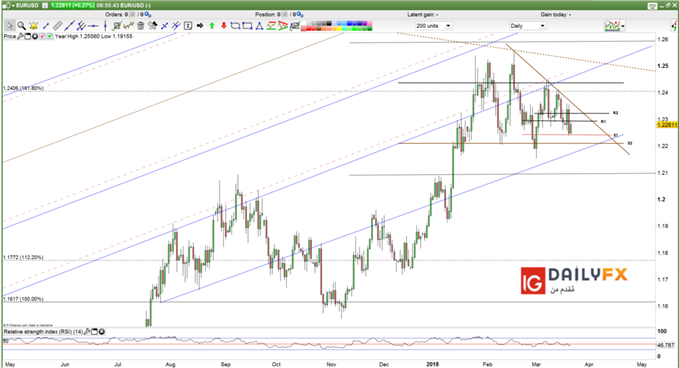This screenshot has width=679, height=368.
Task: Activate the magnifier zoom tool
Action: click(21, 26)
